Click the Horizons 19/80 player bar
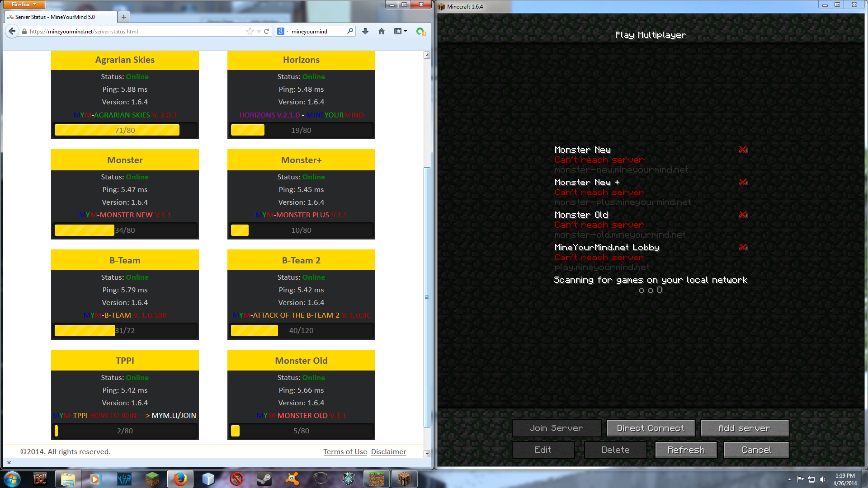 pyautogui.click(x=301, y=130)
